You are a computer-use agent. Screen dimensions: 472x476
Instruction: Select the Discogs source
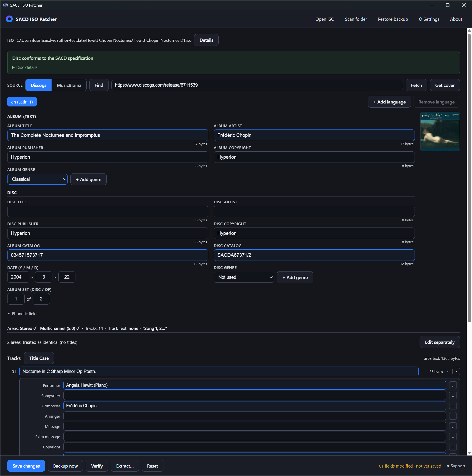pyautogui.click(x=39, y=85)
